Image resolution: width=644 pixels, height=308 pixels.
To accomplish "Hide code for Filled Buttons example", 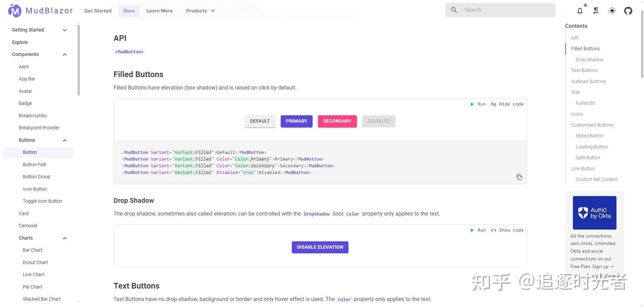I will [507, 104].
